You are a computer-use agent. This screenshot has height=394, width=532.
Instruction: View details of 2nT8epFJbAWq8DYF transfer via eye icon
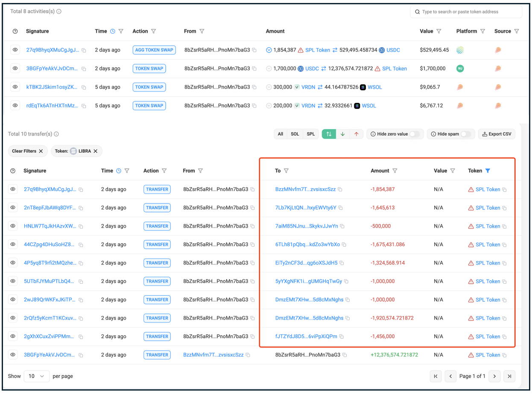(13, 208)
